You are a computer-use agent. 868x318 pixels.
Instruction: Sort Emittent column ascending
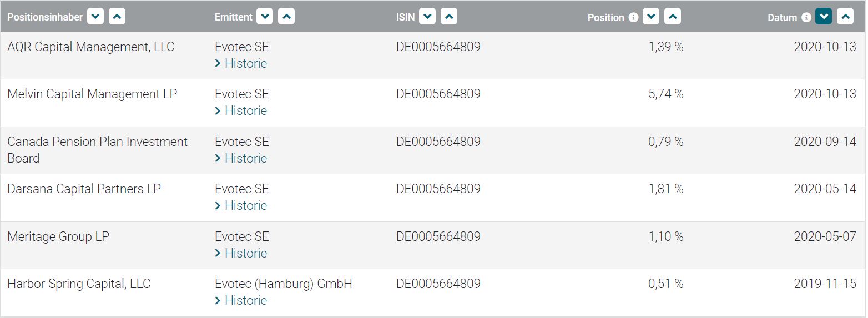[x=286, y=17]
